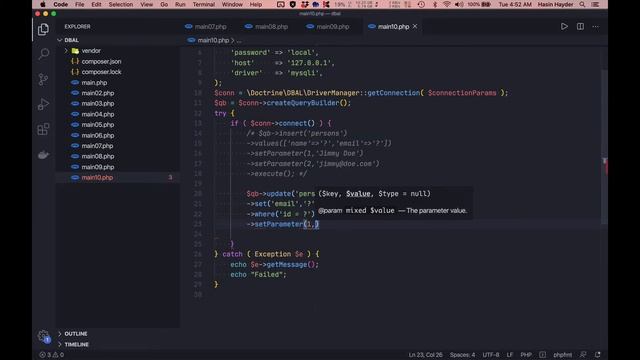Click the volume icon in menu bar
This screenshot has width=640, height=360.
point(459,4)
